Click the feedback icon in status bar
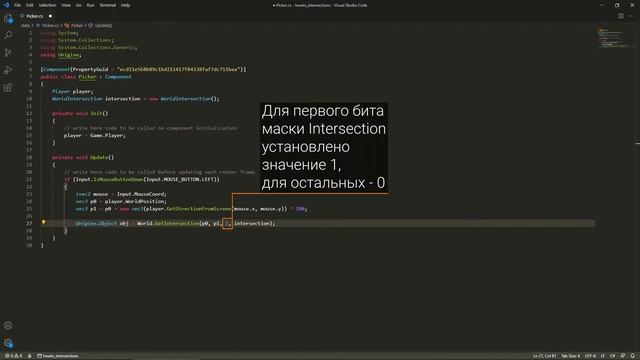The width and height of the screenshot is (640, 360). [622, 356]
